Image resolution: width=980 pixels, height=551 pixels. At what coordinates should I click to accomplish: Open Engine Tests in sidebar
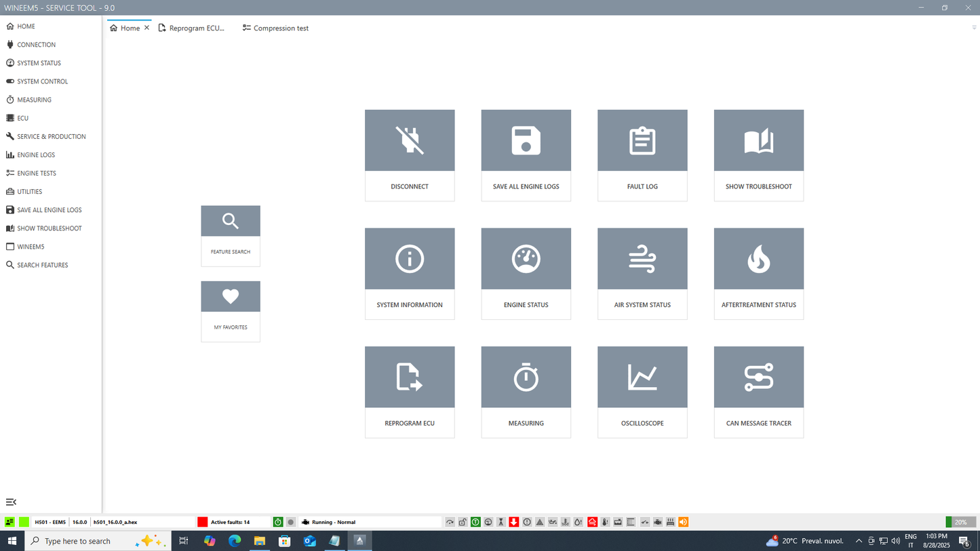(x=37, y=174)
